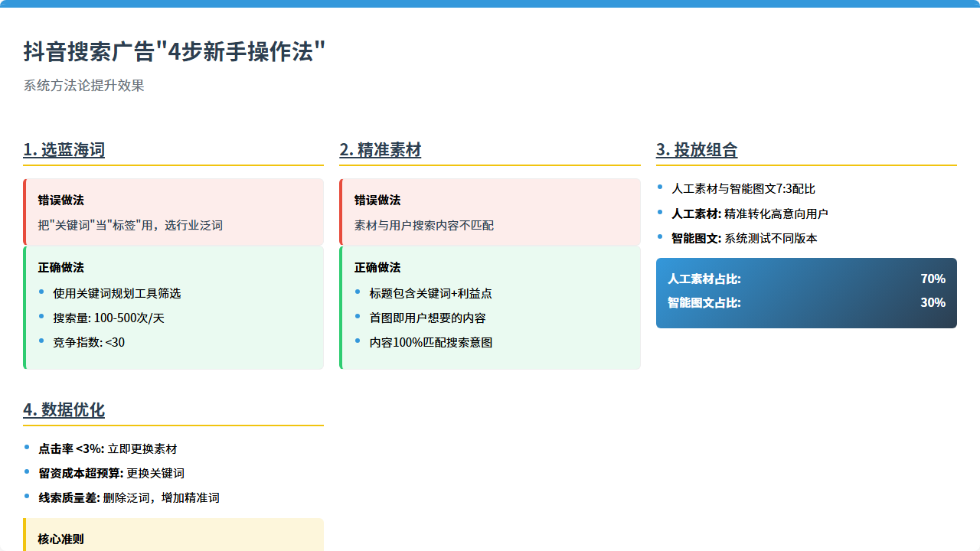Click bullet 使用关键词规划工具筛选
This screenshot has width=980, height=551.
[117, 293]
